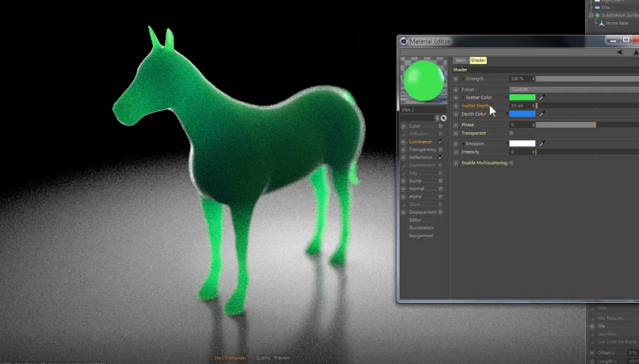Screen dimensions: 639x364
Task: Click the Depth Color eyedropper icon
Action: point(542,114)
